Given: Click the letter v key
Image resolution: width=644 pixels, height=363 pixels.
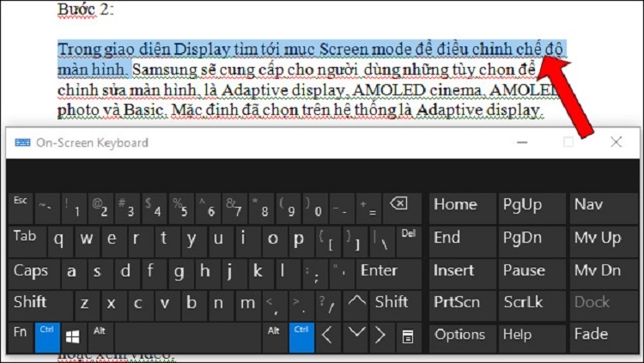Looking at the screenshot, I should [x=167, y=306].
